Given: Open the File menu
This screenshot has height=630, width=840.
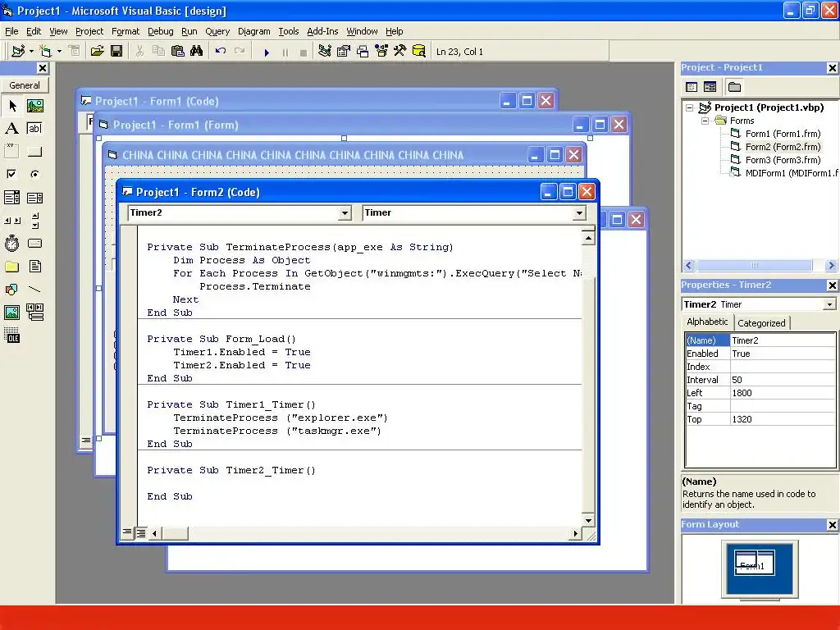Looking at the screenshot, I should [11, 31].
